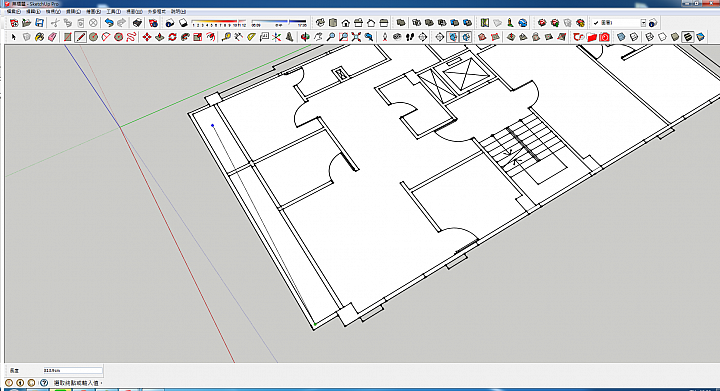Viewport: 720px width, 391px height.
Task: Select the pink Eraser tool
Action: point(52,37)
